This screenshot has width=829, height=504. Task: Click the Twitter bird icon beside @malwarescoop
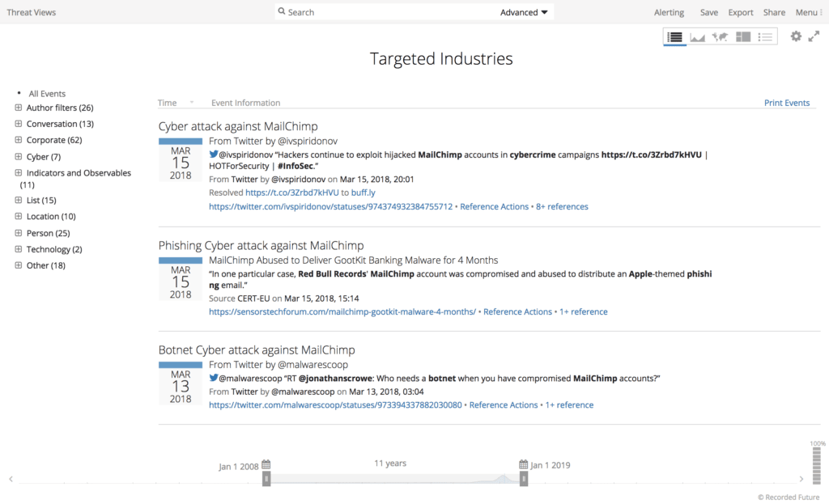point(213,378)
